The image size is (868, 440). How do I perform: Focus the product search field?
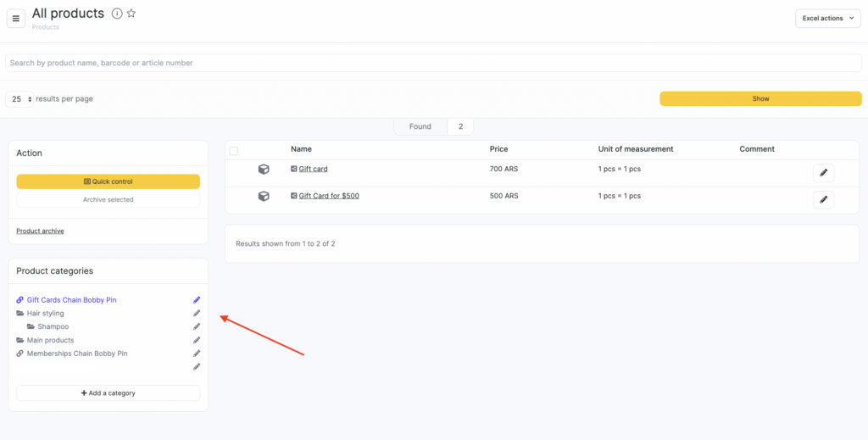click(x=433, y=63)
